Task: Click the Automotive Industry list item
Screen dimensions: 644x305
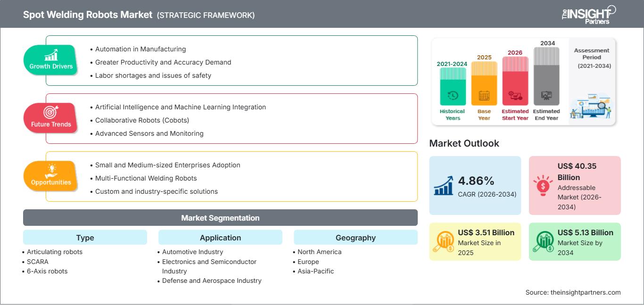Action: click(x=192, y=252)
